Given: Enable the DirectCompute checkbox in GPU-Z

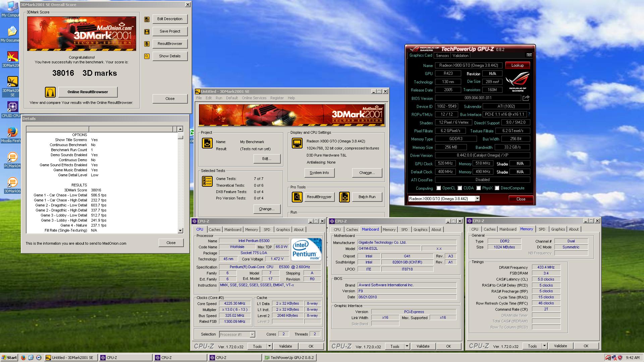Looking at the screenshot, I should point(497,188).
